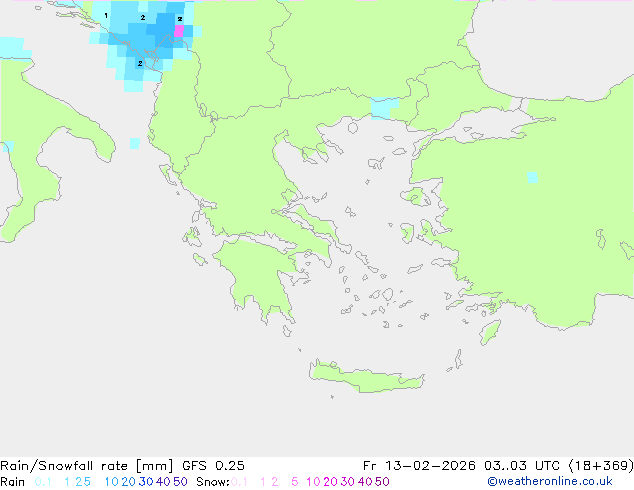Click the magenta snowfall cell on the map
Screen dimensions: 634x490
(179, 31)
